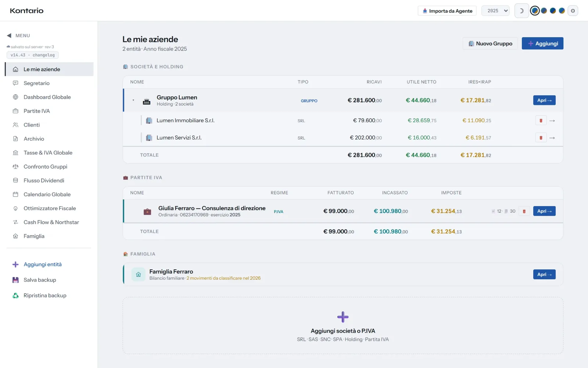Click the Importa da Agente button
Viewport: 588px width, 368px height.
[x=447, y=11]
